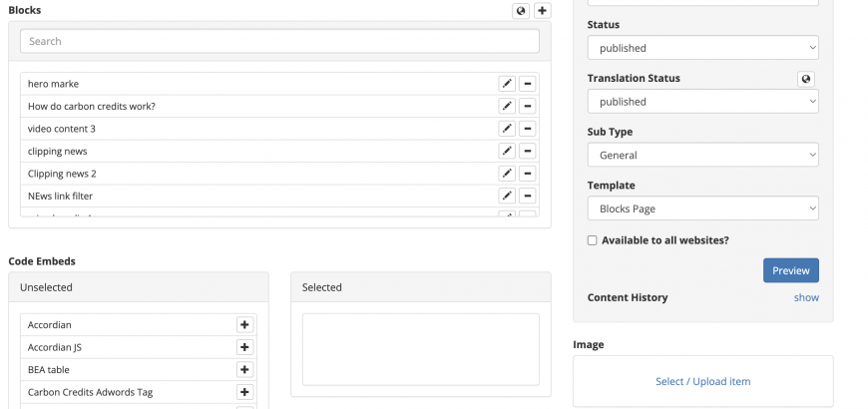Open the Sub Type dropdown

pyautogui.click(x=703, y=155)
